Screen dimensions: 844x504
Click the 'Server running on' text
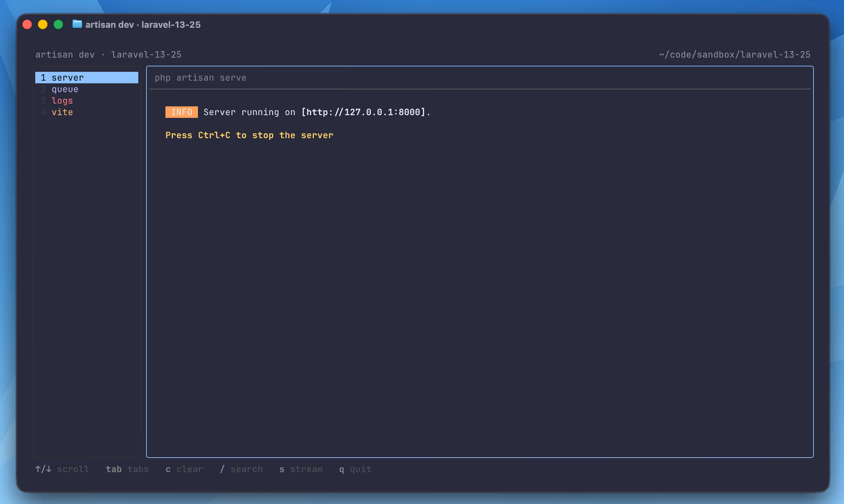click(249, 112)
